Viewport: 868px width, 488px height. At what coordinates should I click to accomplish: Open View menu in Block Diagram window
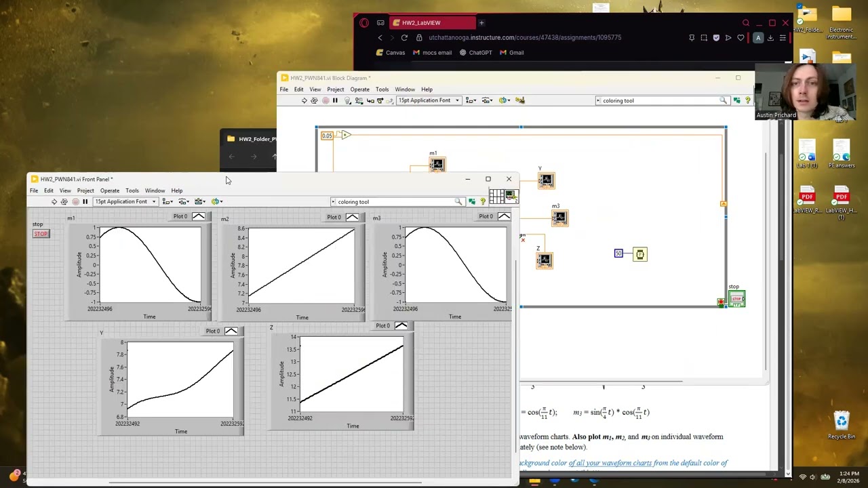pos(315,89)
